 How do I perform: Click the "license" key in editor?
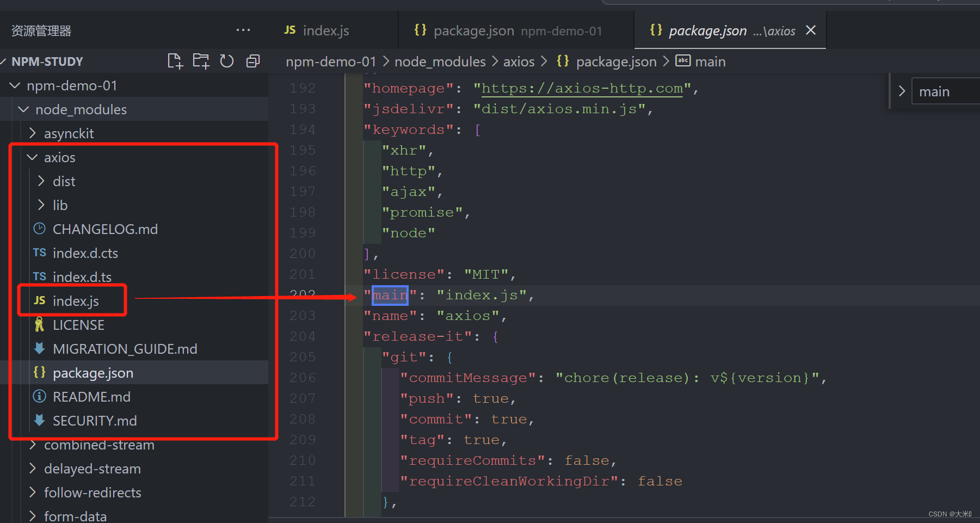pyautogui.click(x=404, y=274)
